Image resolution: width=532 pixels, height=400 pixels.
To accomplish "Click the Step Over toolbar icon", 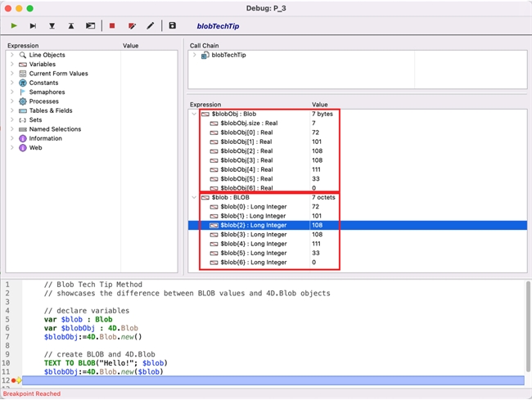I will click(33, 26).
